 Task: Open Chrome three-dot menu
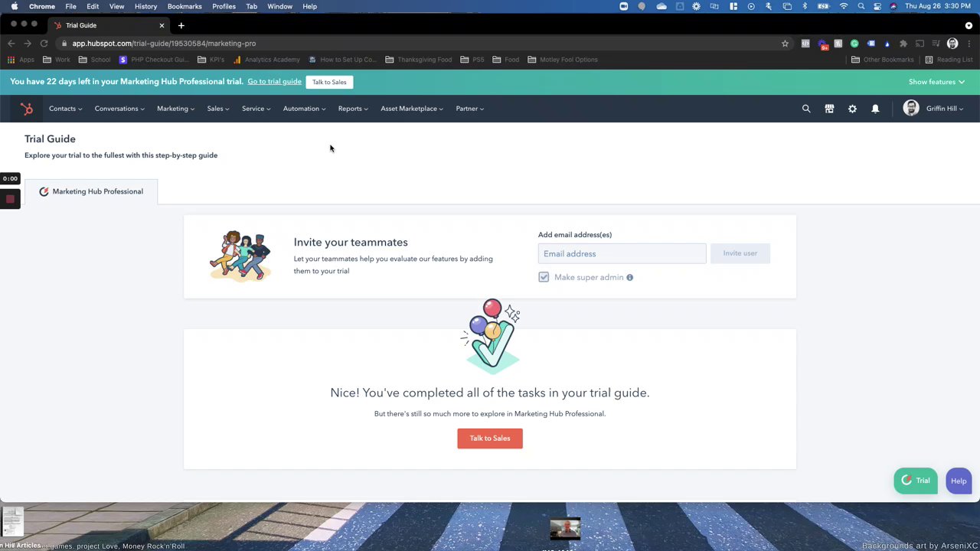[x=969, y=44]
